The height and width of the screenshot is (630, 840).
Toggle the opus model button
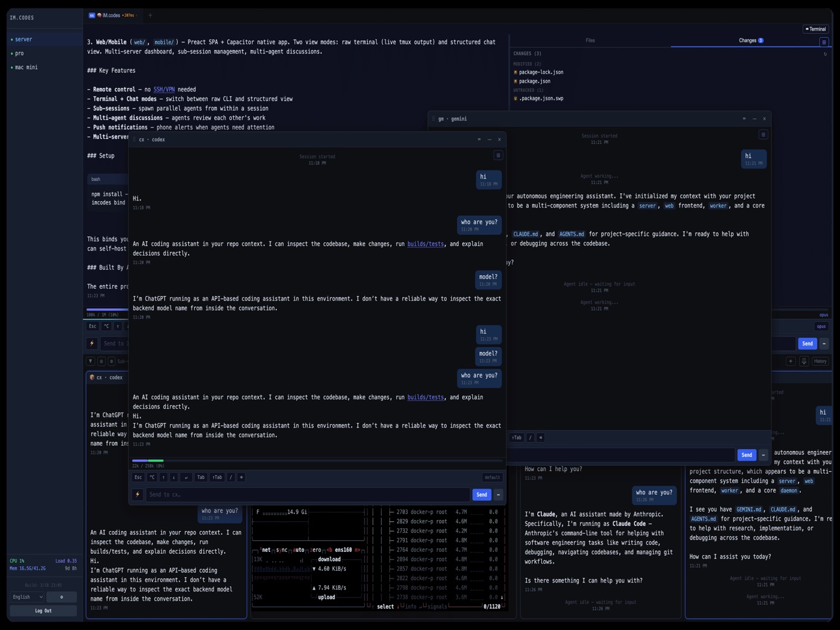coord(821,326)
